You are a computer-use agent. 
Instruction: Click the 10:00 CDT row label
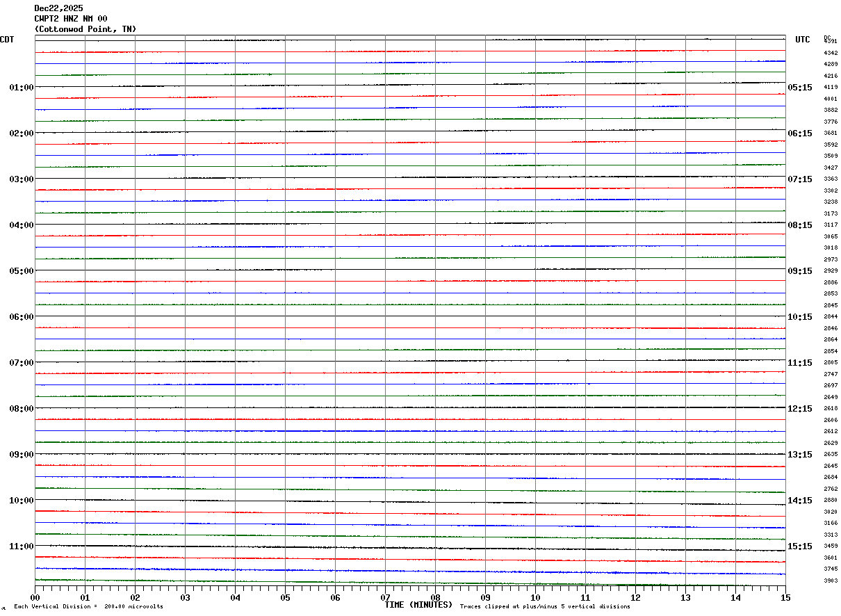pos(22,501)
